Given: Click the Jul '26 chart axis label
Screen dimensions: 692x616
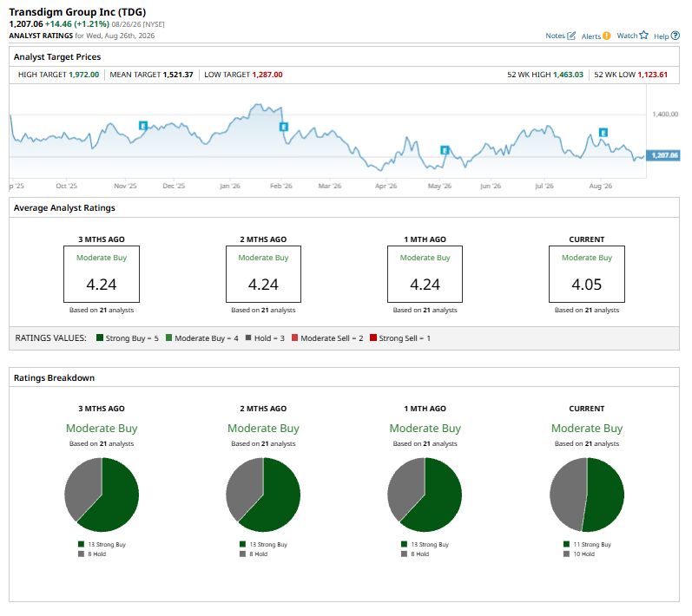Looking at the screenshot, I should coord(544,186).
